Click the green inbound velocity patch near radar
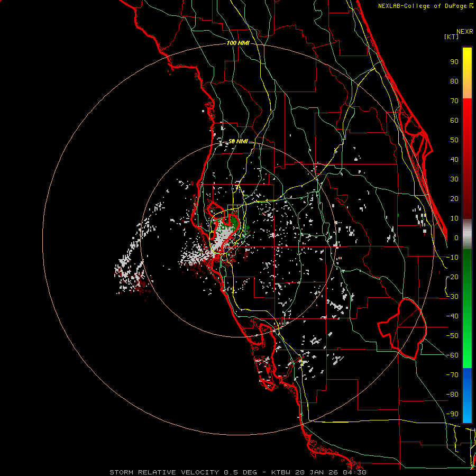476x476 pixels. [234, 220]
